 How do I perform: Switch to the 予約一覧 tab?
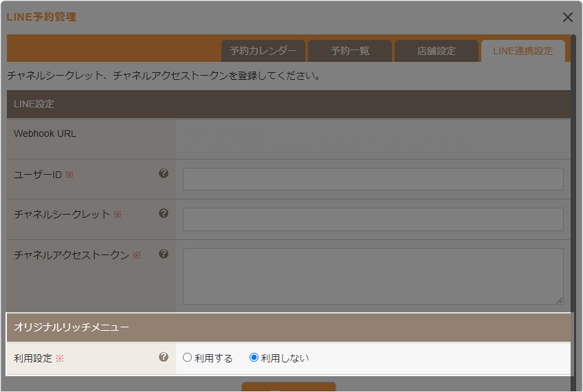coord(350,51)
